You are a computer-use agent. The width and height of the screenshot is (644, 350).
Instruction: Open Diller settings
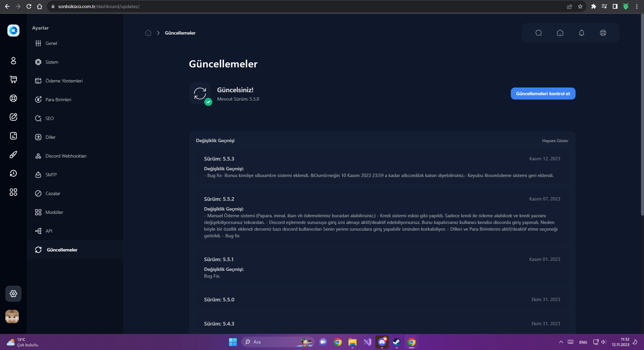pos(75,137)
